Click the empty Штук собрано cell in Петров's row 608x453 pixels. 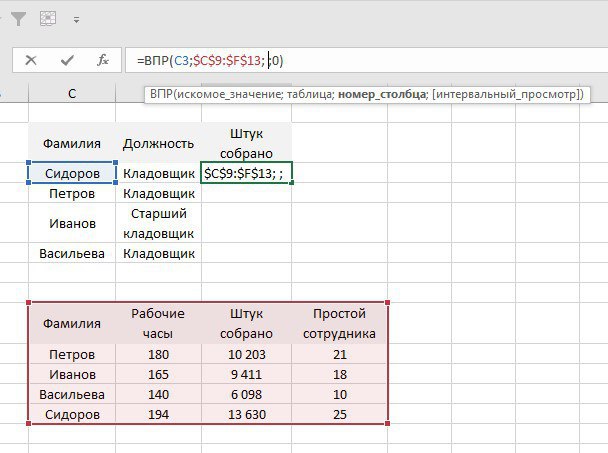tap(246, 193)
